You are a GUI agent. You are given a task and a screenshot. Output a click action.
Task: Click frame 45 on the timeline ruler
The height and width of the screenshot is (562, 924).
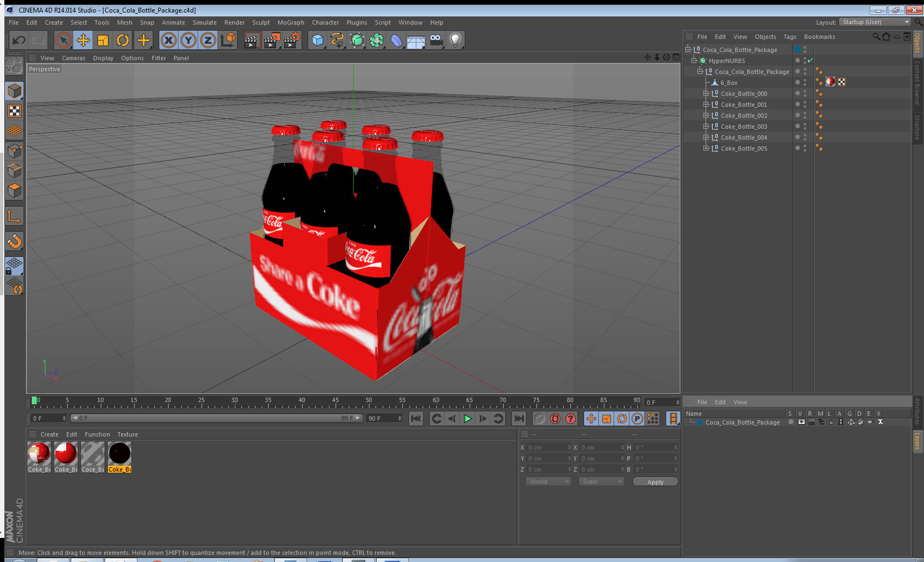click(x=335, y=402)
